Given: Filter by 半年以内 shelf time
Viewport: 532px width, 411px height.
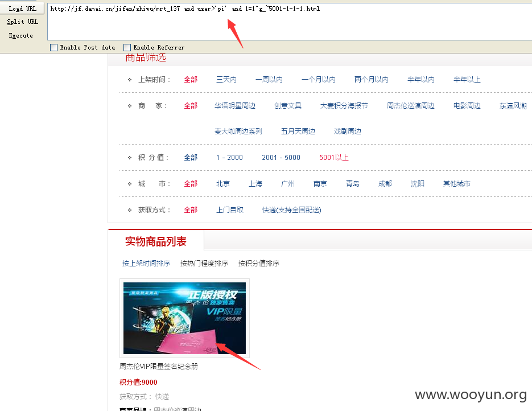Looking at the screenshot, I should [421, 80].
